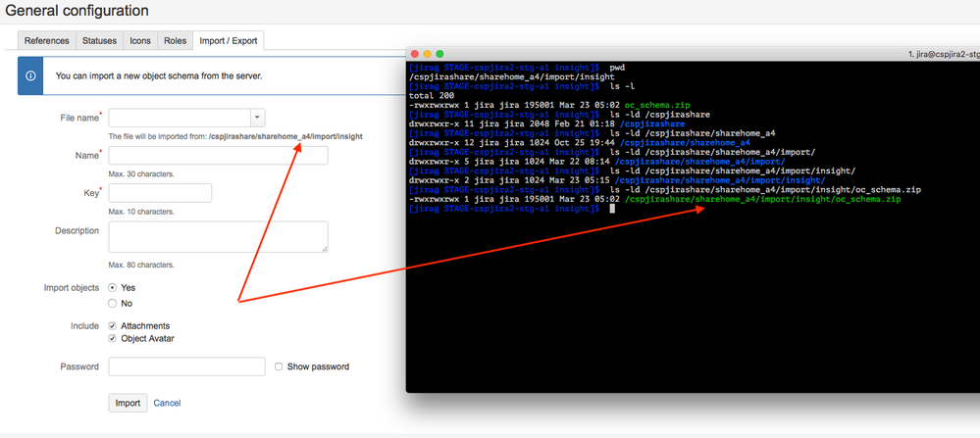The height and width of the screenshot is (438, 980).
Task: Click 'You can import a new object schema' message
Action: point(159,76)
